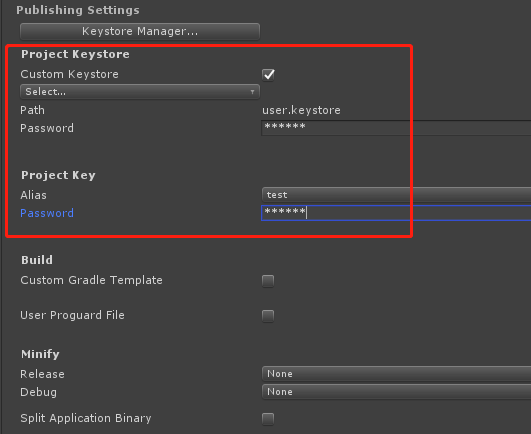Expand the Minify Release dropdown
Screen dimensions: 531x434
[396, 374]
